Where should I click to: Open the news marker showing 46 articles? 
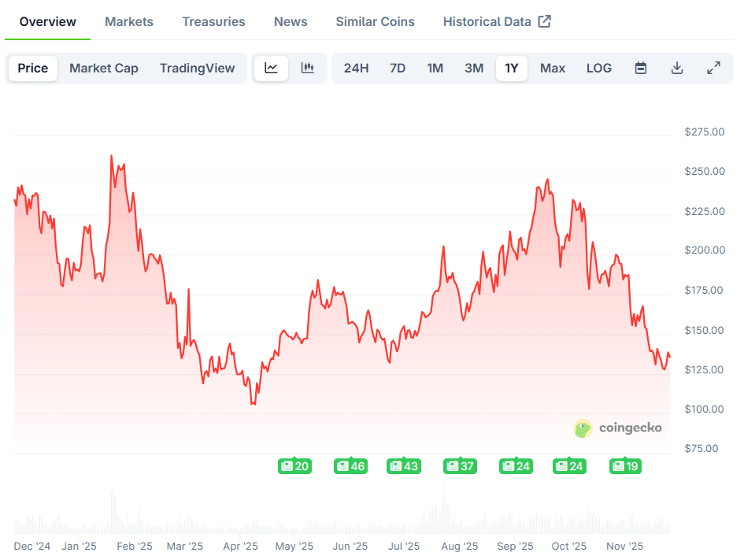(x=350, y=465)
